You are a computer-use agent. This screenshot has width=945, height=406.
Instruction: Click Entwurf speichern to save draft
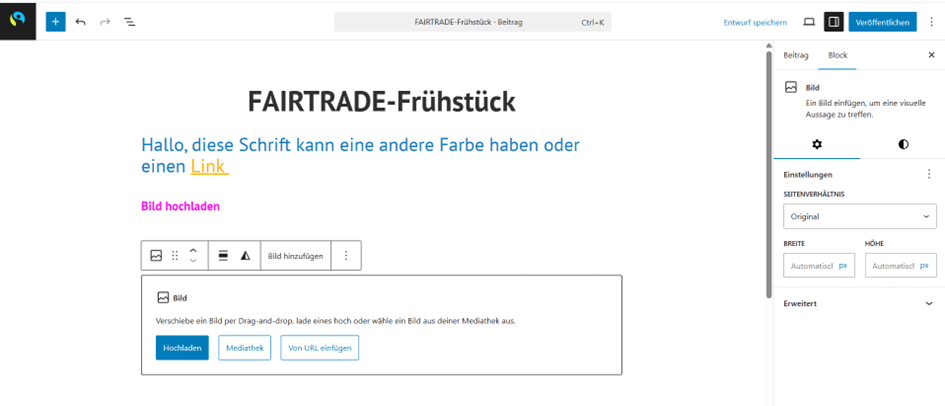pyautogui.click(x=755, y=22)
